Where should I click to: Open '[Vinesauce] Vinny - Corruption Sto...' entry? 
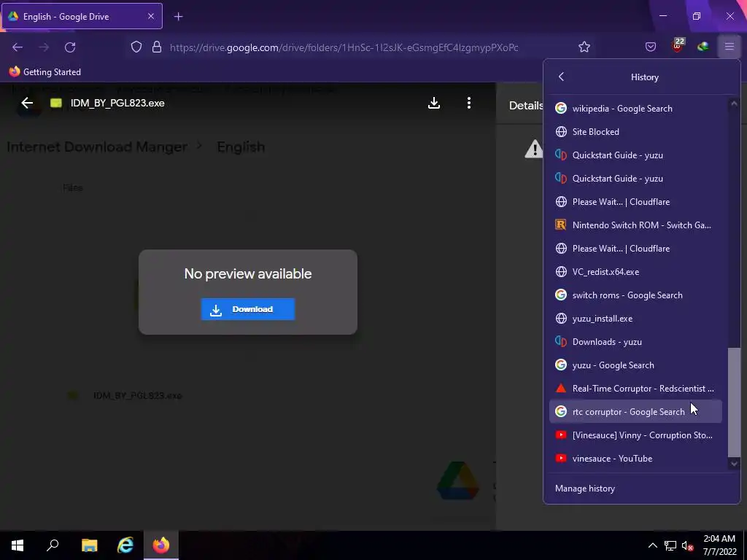(635, 435)
